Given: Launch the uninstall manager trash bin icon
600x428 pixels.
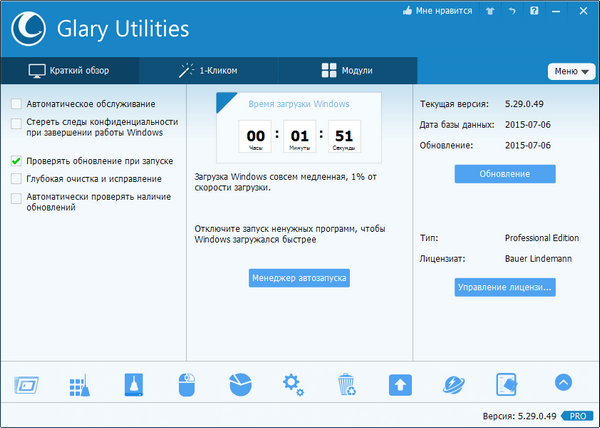Looking at the screenshot, I should 346,384.
